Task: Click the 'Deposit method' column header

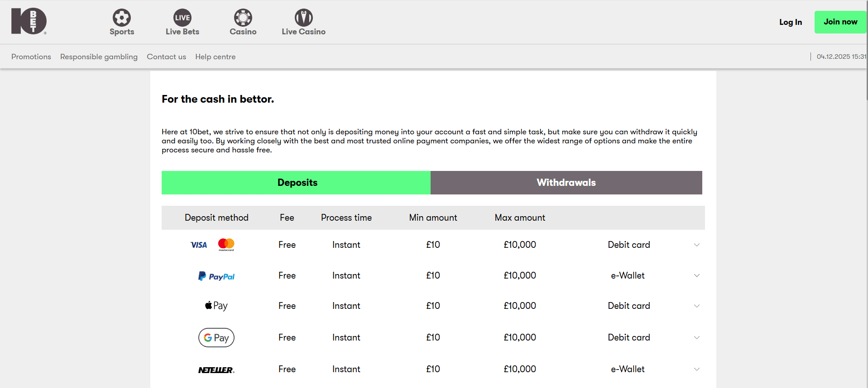Action: (216, 218)
